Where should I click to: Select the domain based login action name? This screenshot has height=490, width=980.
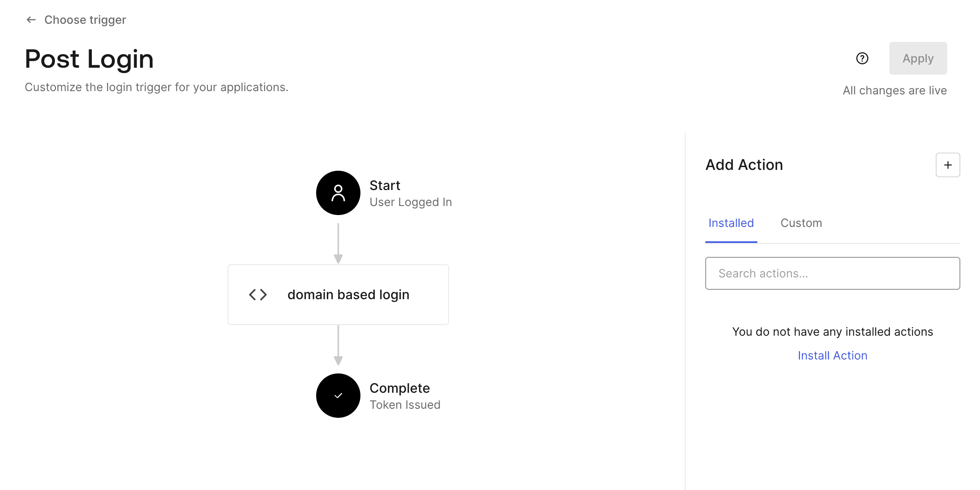pos(348,295)
